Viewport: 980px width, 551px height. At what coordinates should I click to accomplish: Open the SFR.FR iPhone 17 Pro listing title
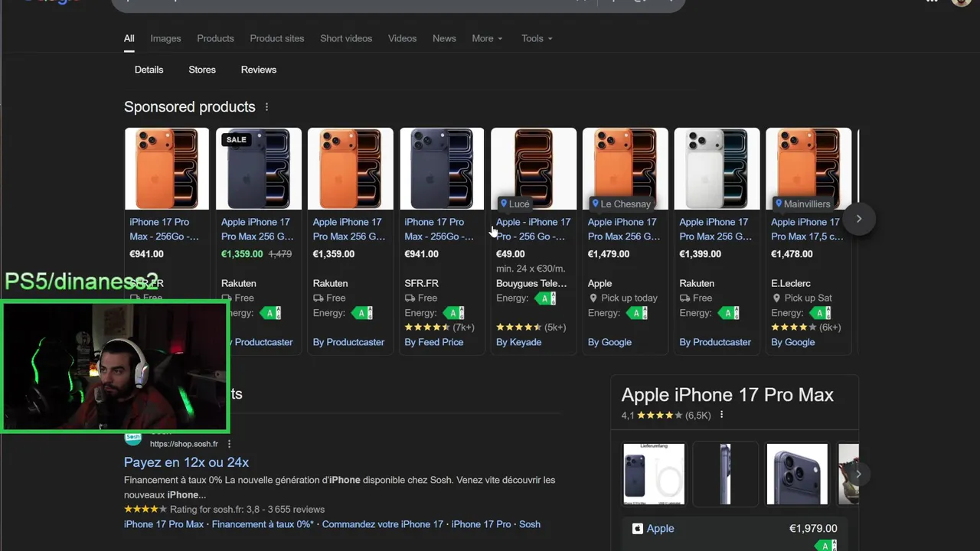pyautogui.click(x=439, y=229)
